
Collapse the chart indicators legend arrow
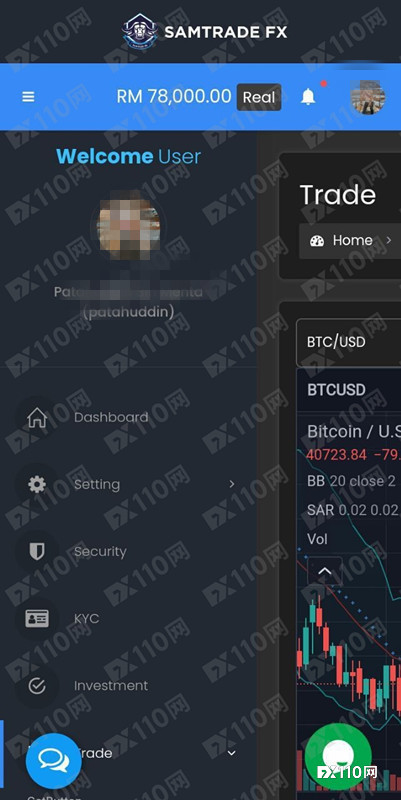pos(324,571)
